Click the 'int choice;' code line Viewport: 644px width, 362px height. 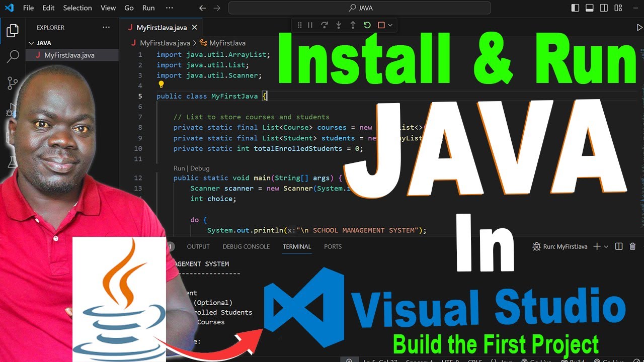[x=213, y=199]
